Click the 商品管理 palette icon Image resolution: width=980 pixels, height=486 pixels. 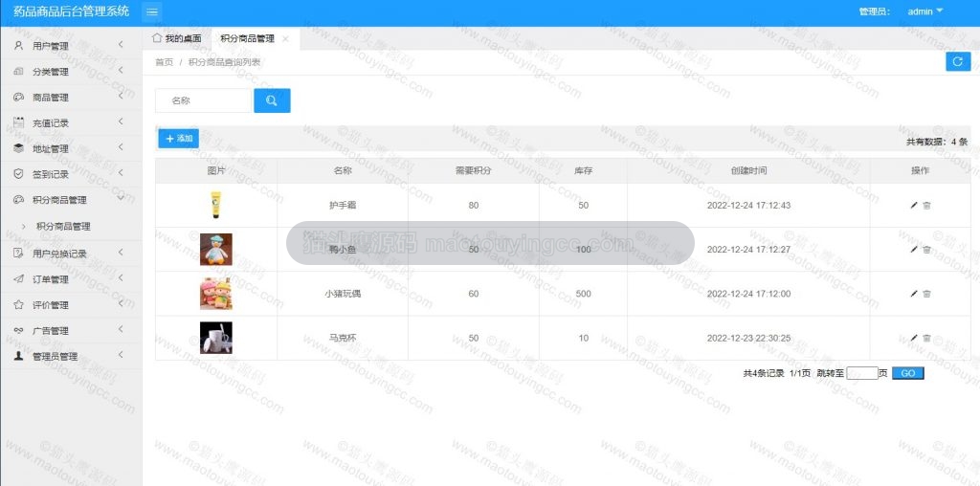tap(19, 97)
